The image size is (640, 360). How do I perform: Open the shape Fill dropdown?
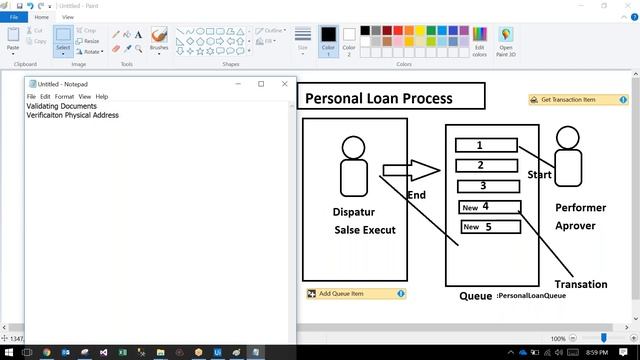[266, 41]
